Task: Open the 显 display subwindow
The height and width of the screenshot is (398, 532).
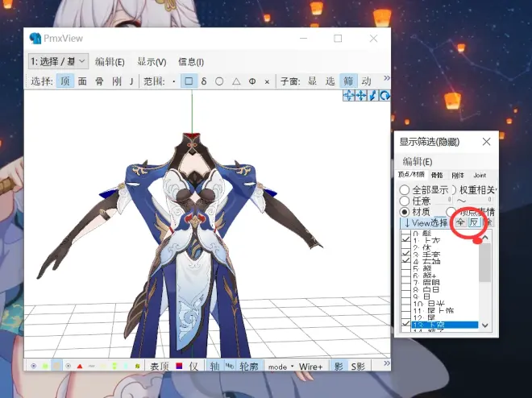Action: 312,81
